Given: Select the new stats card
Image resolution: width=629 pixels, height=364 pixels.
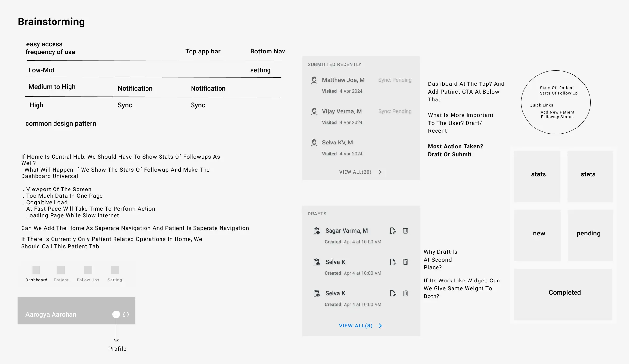Looking at the screenshot, I should [x=539, y=234].
